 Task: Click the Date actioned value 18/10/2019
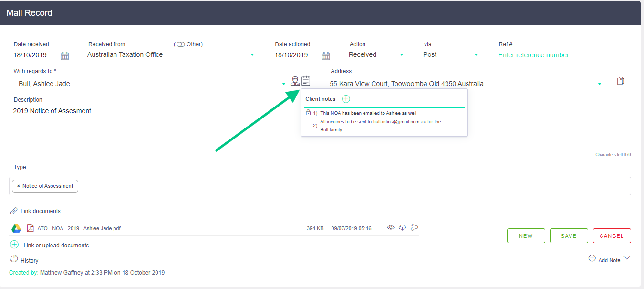(x=291, y=55)
